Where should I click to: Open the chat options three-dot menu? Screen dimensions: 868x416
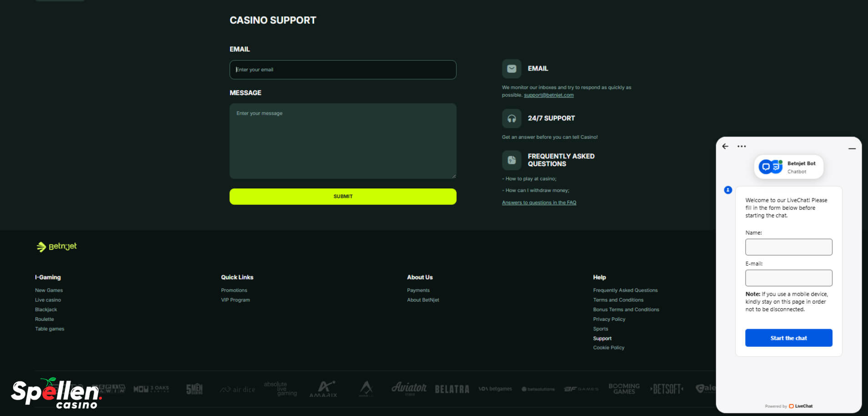point(742,146)
